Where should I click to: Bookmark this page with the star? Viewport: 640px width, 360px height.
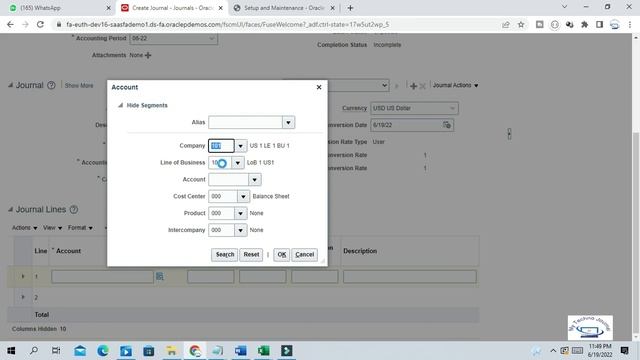click(521, 24)
